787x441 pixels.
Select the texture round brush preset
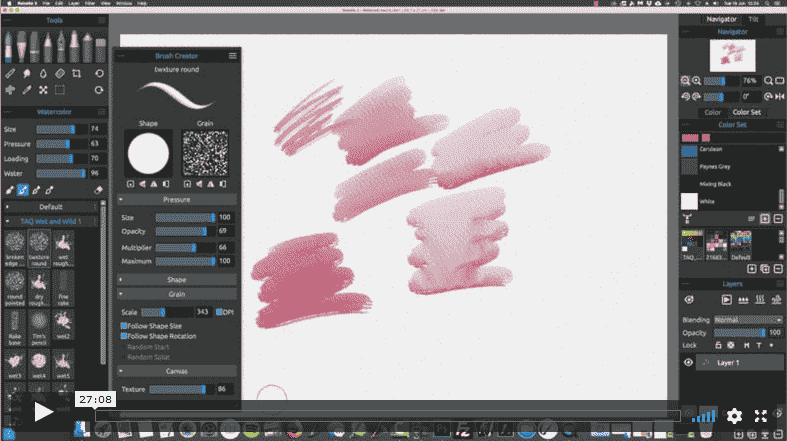39,249
